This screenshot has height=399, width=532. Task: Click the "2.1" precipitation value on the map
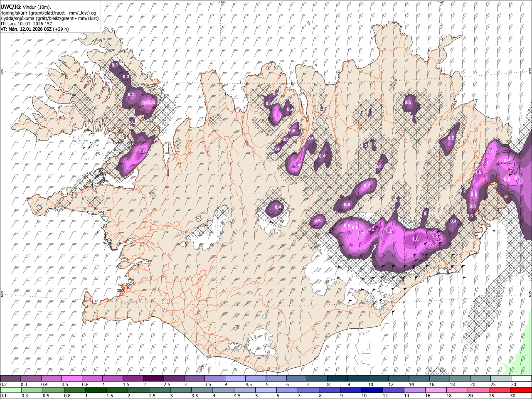(x=374, y=229)
